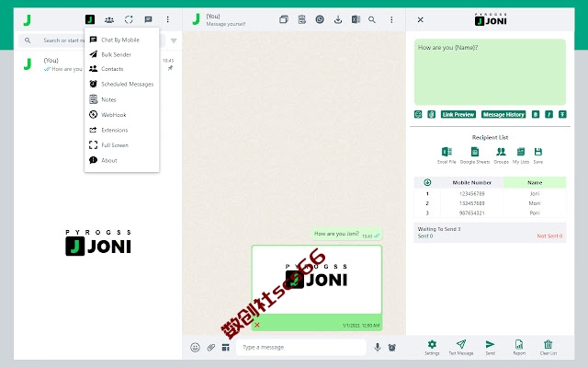Screen dimensions: 588x368
Task: Click the Send button in bulk panel
Action: point(490,348)
